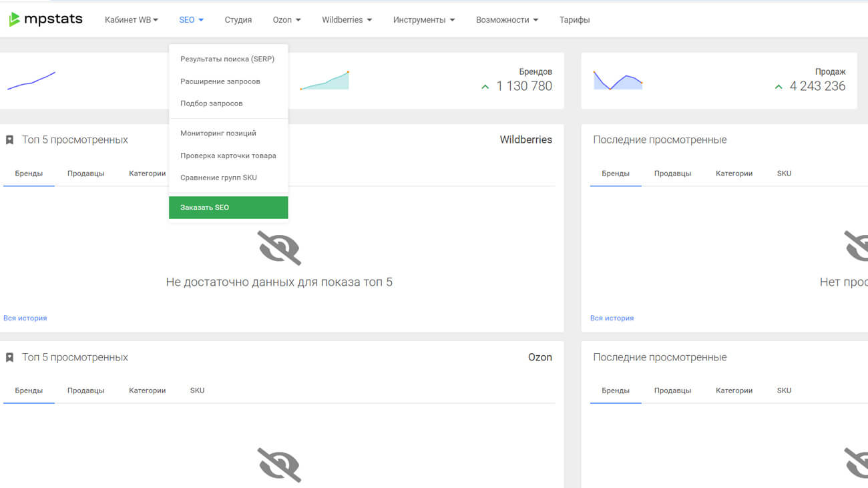868x488 pixels.
Task: Click the green arrow beside Брендов count
Action: pyautogui.click(x=485, y=87)
